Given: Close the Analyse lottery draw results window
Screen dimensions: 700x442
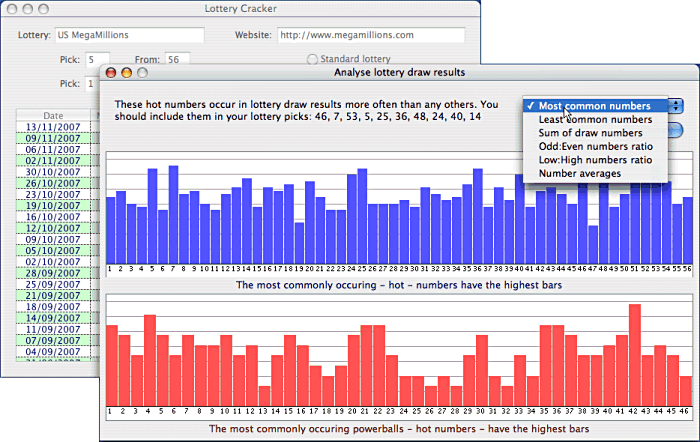Looking at the screenshot, I should tap(111, 73).
